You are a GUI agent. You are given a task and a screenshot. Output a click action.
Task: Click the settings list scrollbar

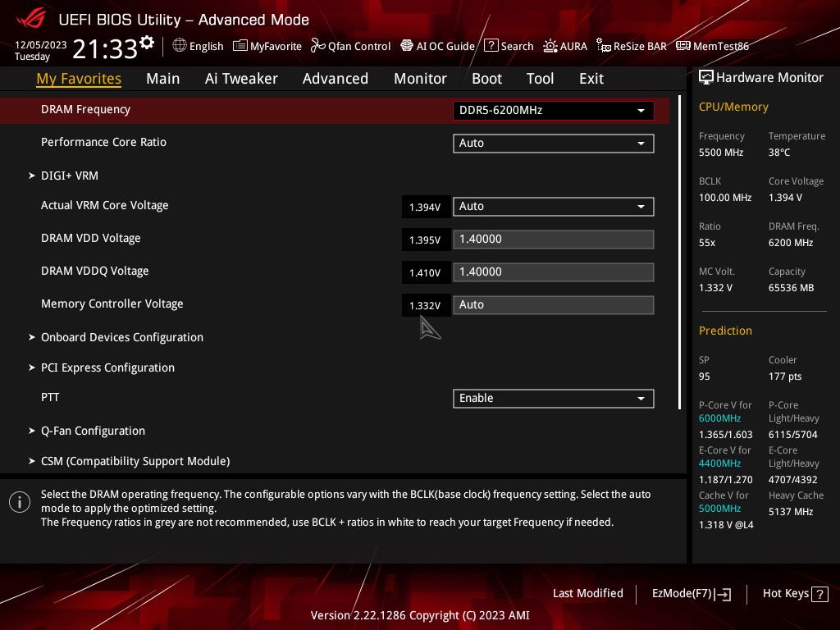coord(679,252)
